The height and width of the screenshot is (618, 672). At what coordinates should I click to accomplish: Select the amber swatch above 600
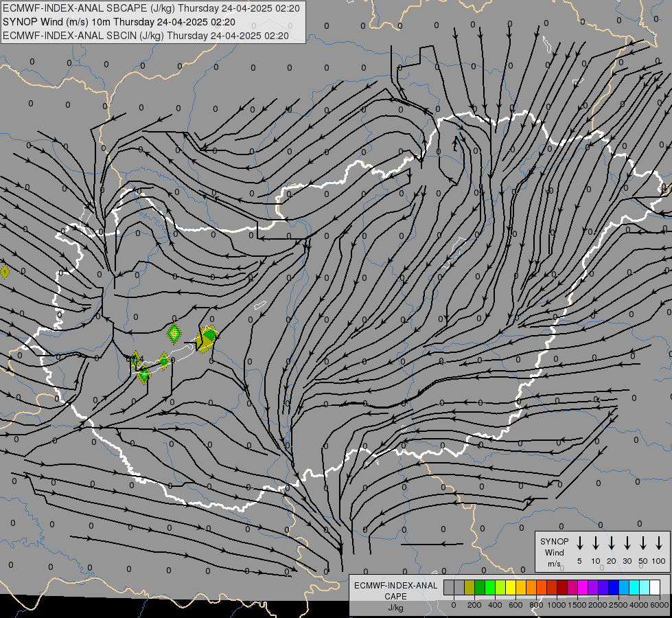[x=521, y=587]
